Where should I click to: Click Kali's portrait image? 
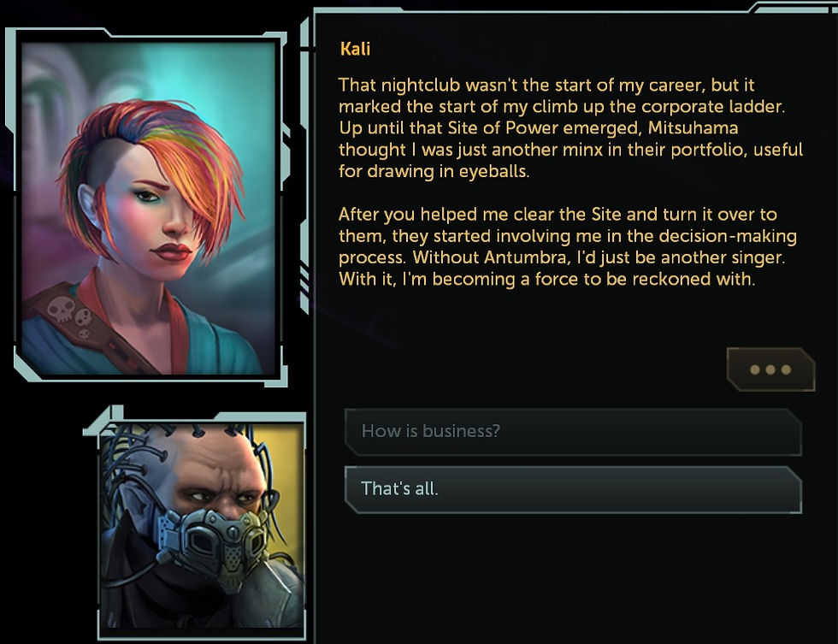(149, 209)
